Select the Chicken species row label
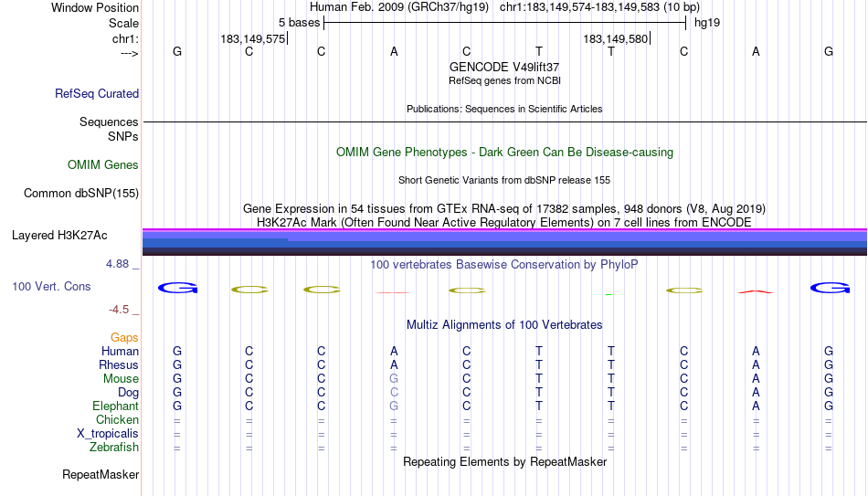This screenshot has width=868, height=496. coord(117,419)
